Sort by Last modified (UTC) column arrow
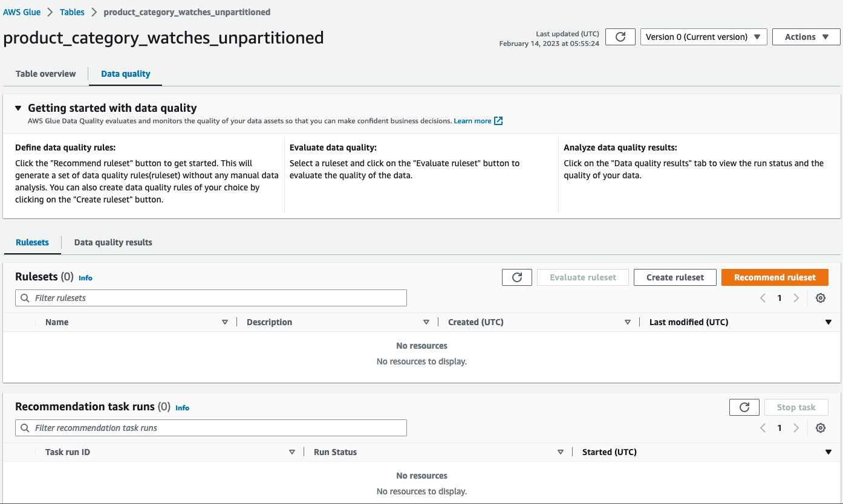Viewport: 843px width, 504px height. click(828, 322)
